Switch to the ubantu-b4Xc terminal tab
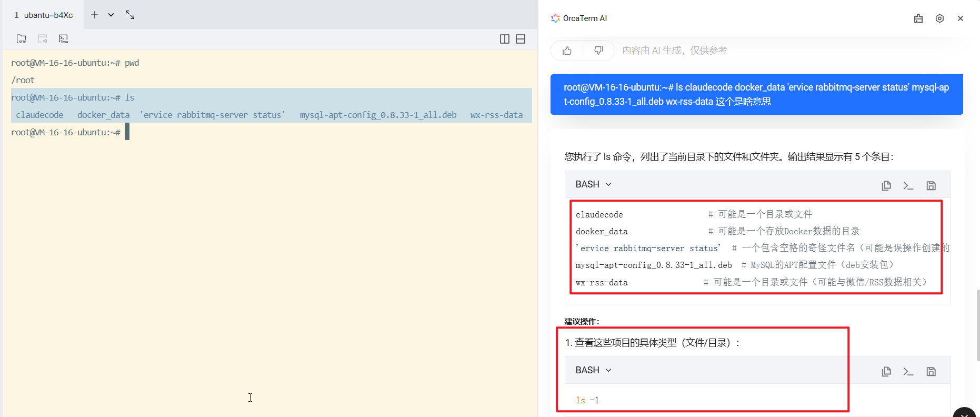This screenshot has width=980, height=417. tap(44, 15)
